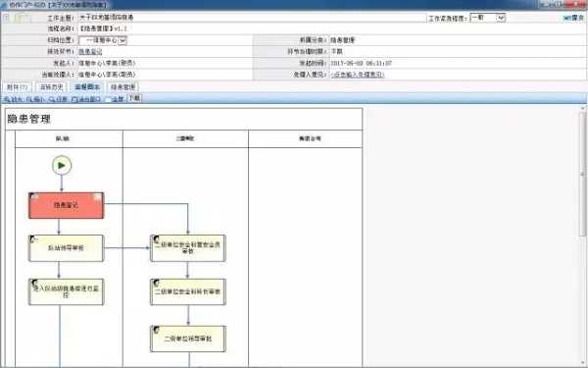This screenshot has height=368, width=588.
Task: Click the initiation timestamp value beginning with 201
Action: tap(361, 63)
